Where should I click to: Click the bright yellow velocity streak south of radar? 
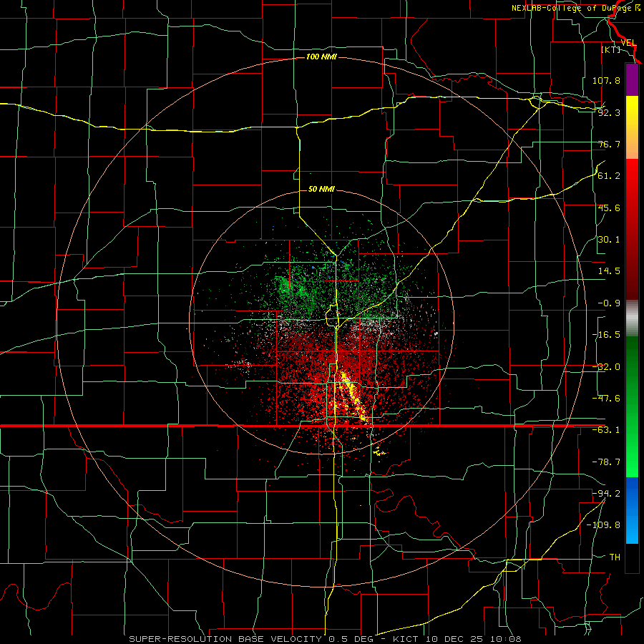point(352,396)
